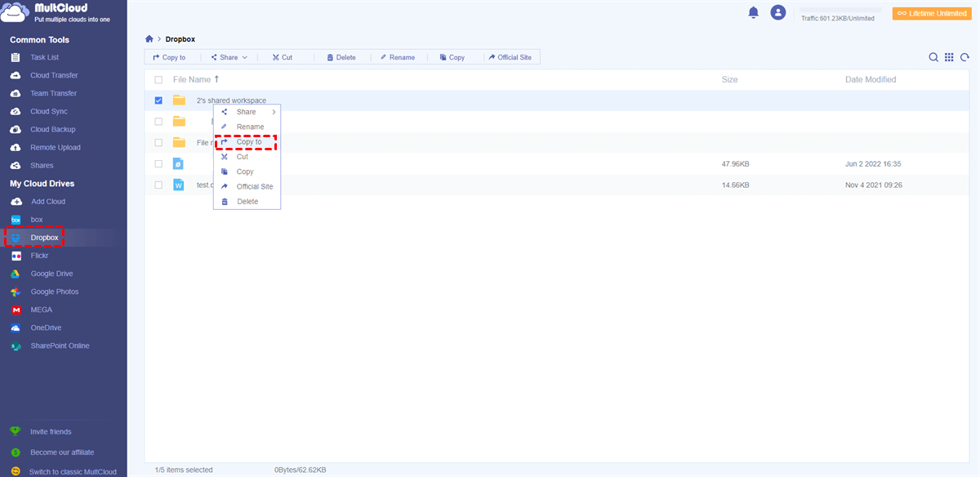Click Invite friends
This screenshot has height=477, width=980.
click(x=51, y=431)
